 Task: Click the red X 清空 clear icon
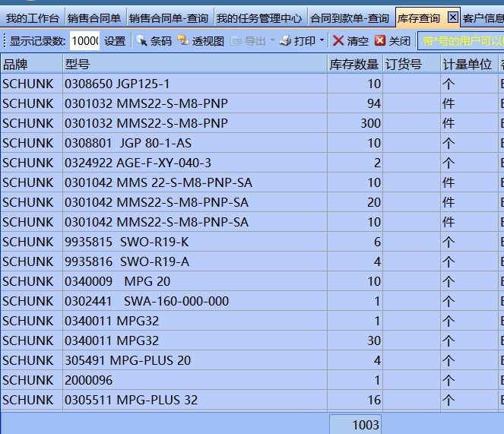coord(338,41)
